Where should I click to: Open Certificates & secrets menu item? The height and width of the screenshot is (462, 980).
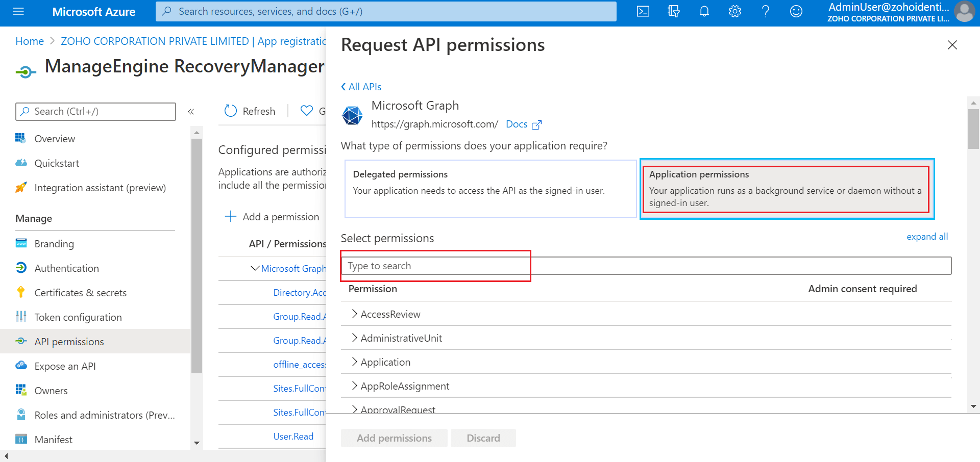(x=80, y=293)
